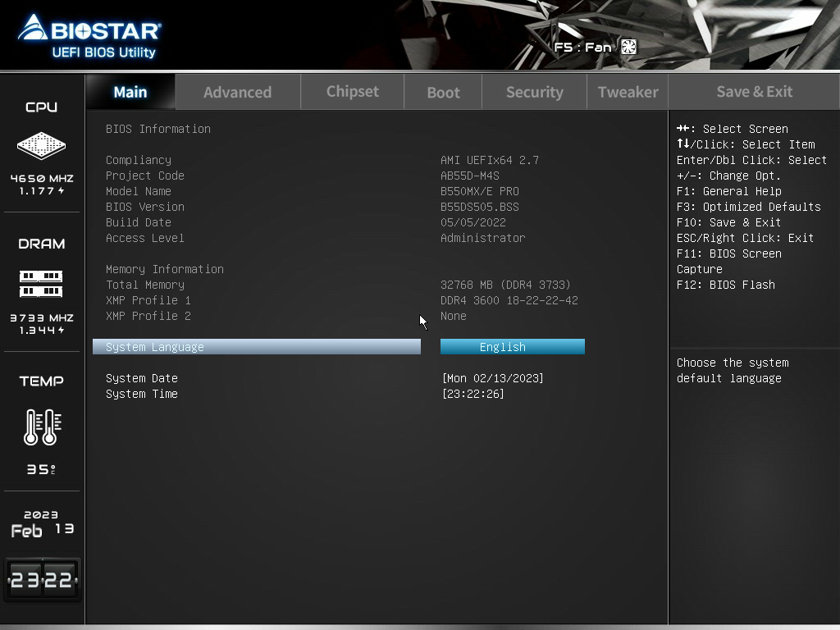Click the XMP Profile 1 label
Screen dimensions: 840x630
tap(148, 300)
